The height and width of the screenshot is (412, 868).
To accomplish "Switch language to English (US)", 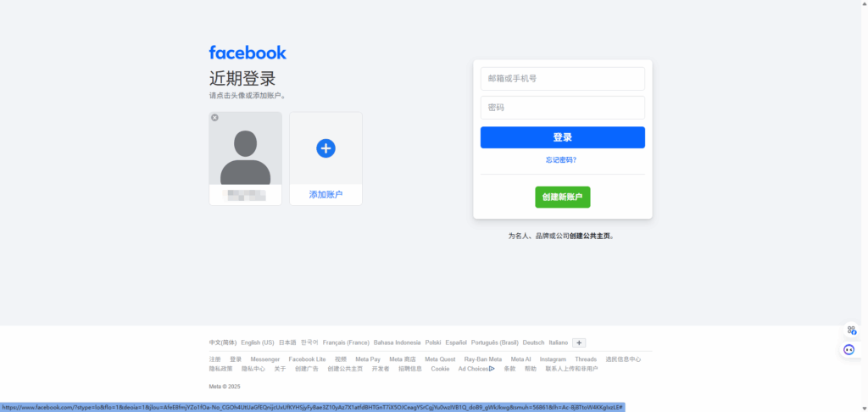I will [258, 342].
